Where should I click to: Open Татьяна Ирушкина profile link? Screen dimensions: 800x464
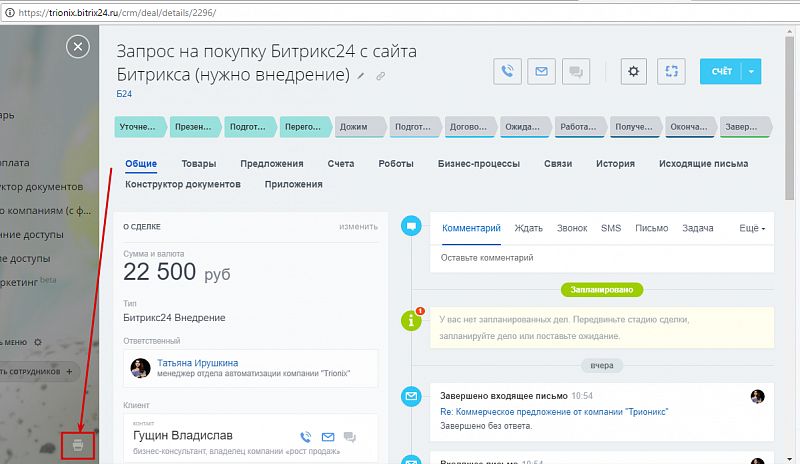pos(197,363)
